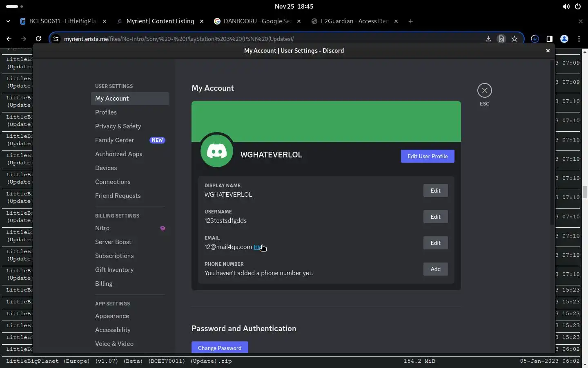
Task: Close settings with the ESC circle button
Action: tap(485, 90)
